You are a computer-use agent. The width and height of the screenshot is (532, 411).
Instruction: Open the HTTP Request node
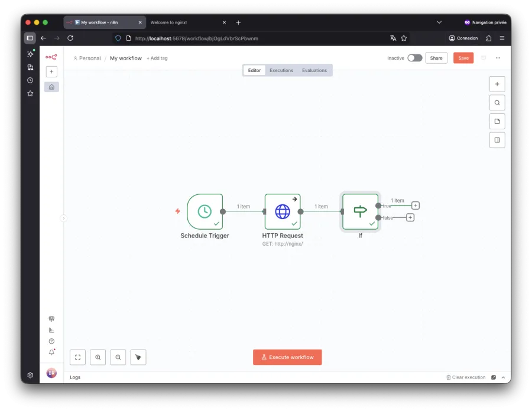pyautogui.click(x=283, y=211)
